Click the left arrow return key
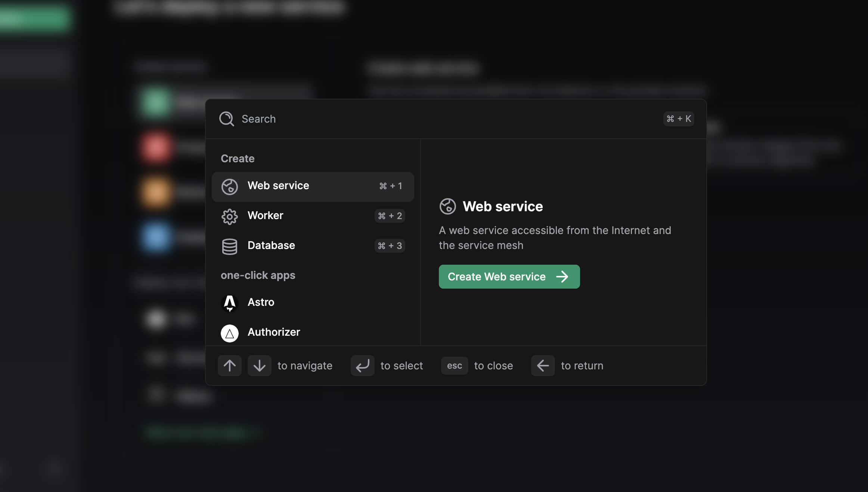868x492 pixels. (x=543, y=366)
